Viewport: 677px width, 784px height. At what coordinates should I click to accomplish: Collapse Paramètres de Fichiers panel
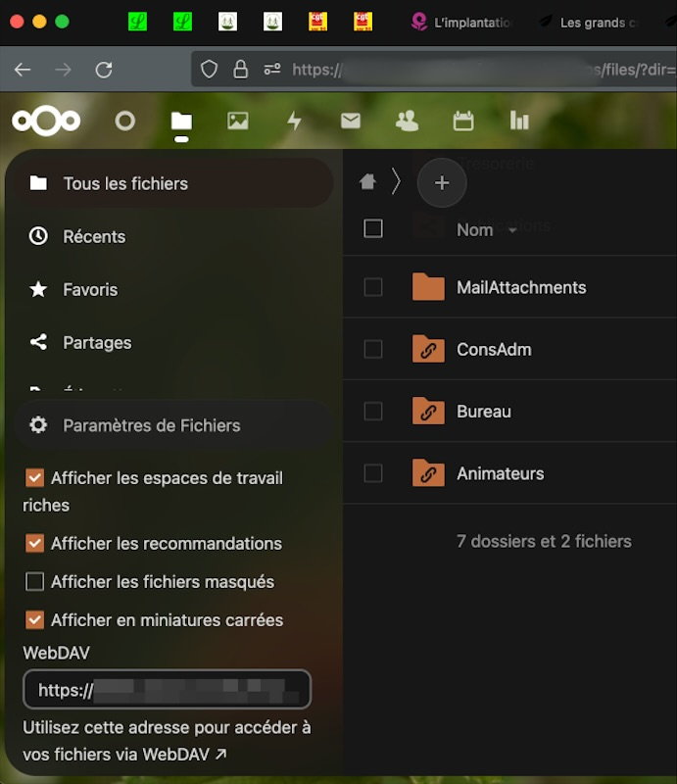point(151,425)
